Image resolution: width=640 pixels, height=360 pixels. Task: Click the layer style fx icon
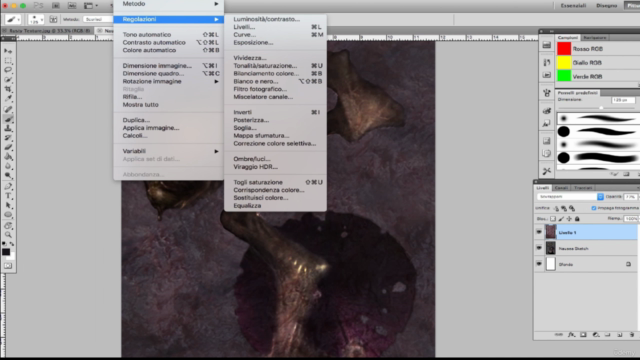[x=571, y=335]
